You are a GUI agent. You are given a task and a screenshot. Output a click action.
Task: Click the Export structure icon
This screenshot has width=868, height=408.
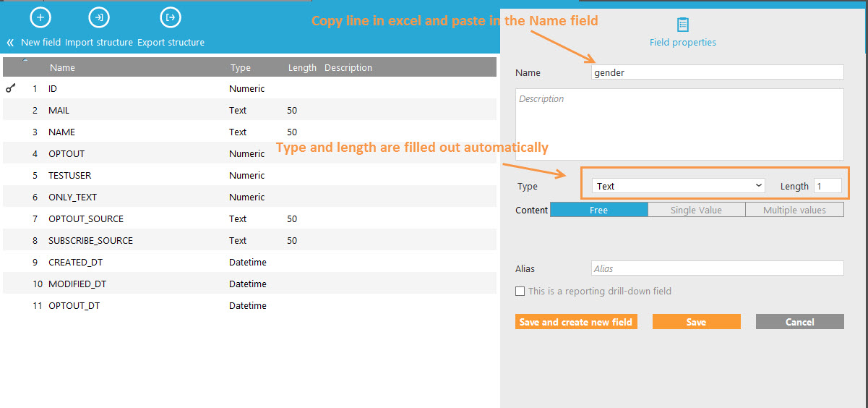171,17
